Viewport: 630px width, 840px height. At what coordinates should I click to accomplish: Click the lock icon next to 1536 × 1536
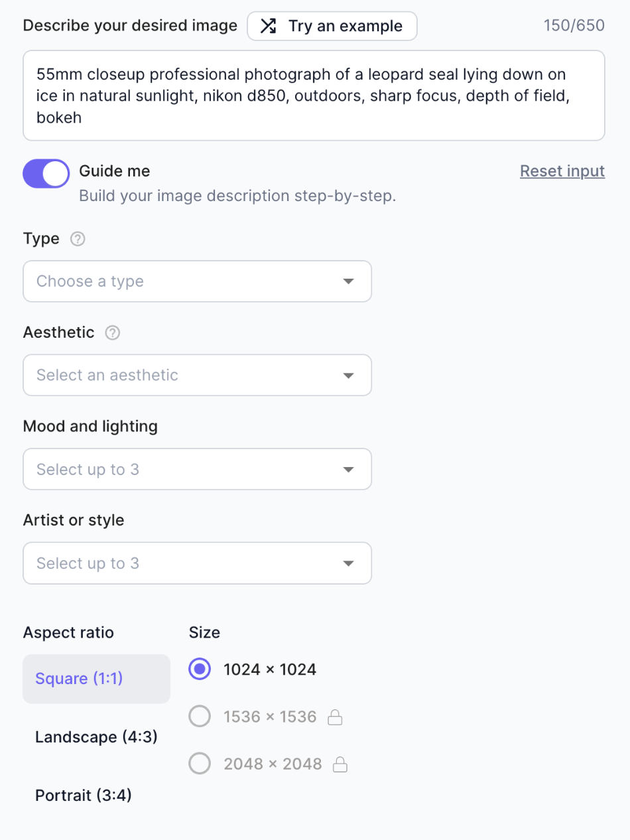coord(336,717)
